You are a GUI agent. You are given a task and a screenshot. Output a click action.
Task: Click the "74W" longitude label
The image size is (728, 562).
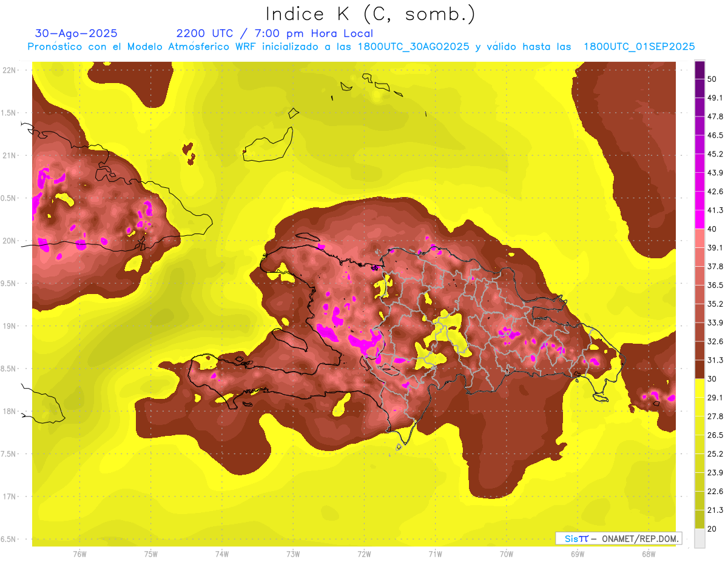click(221, 554)
